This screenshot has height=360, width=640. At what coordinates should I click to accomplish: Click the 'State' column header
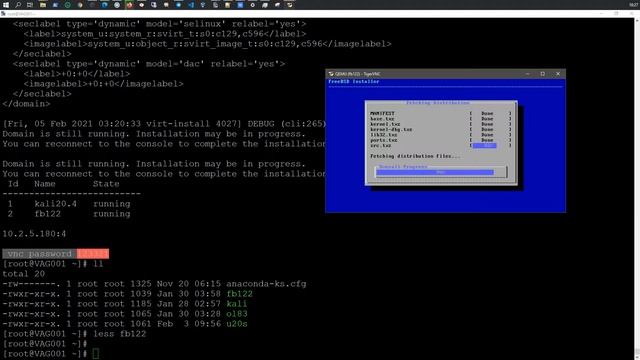coord(106,184)
